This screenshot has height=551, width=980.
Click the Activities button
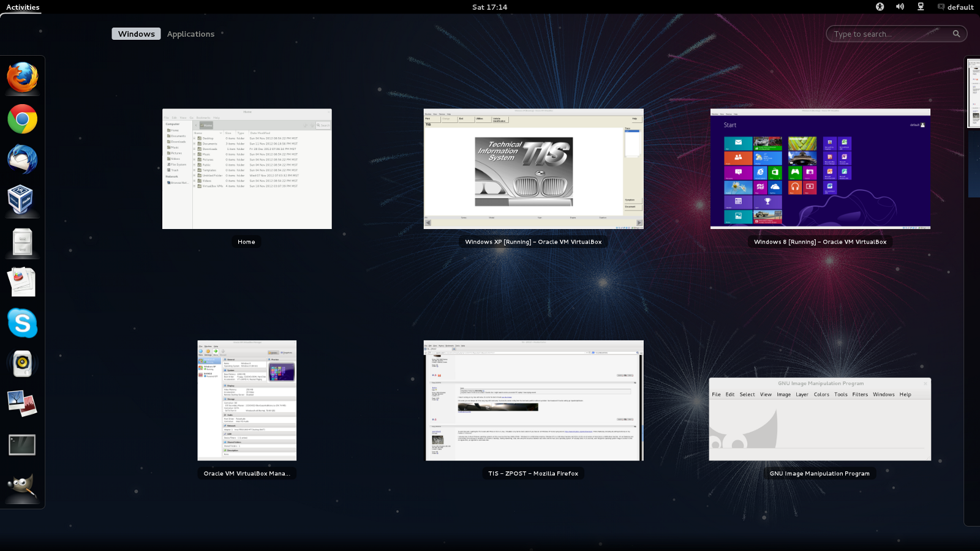[x=23, y=7]
